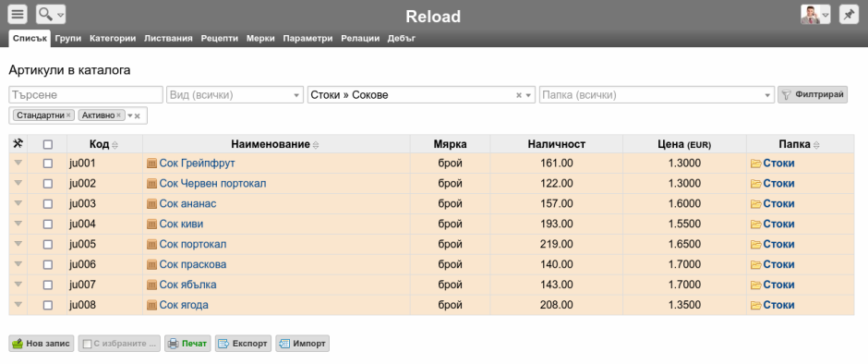The width and height of the screenshot is (868, 364).
Task: Open the user avatar menu
Action: pyautogui.click(x=815, y=15)
